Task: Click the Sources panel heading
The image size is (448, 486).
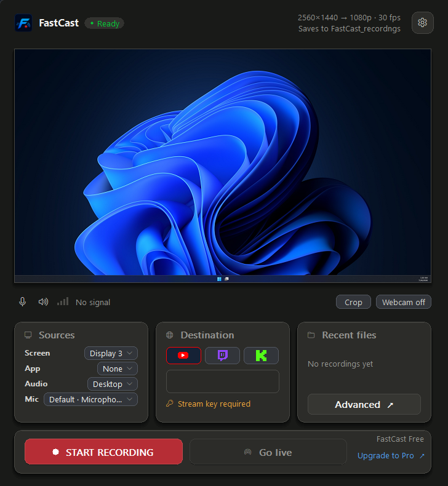Action: pos(57,335)
